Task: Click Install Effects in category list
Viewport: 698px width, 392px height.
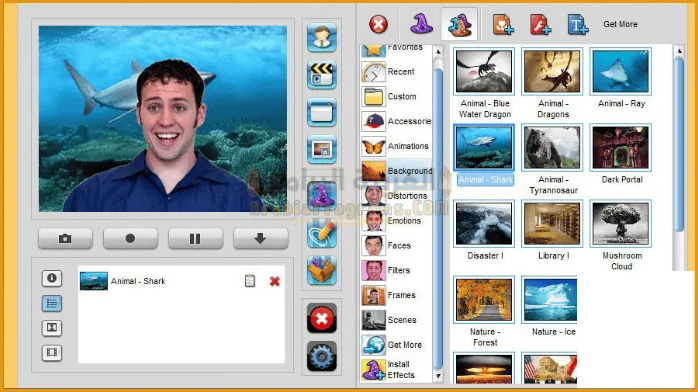Action: [x=396, y=370]
